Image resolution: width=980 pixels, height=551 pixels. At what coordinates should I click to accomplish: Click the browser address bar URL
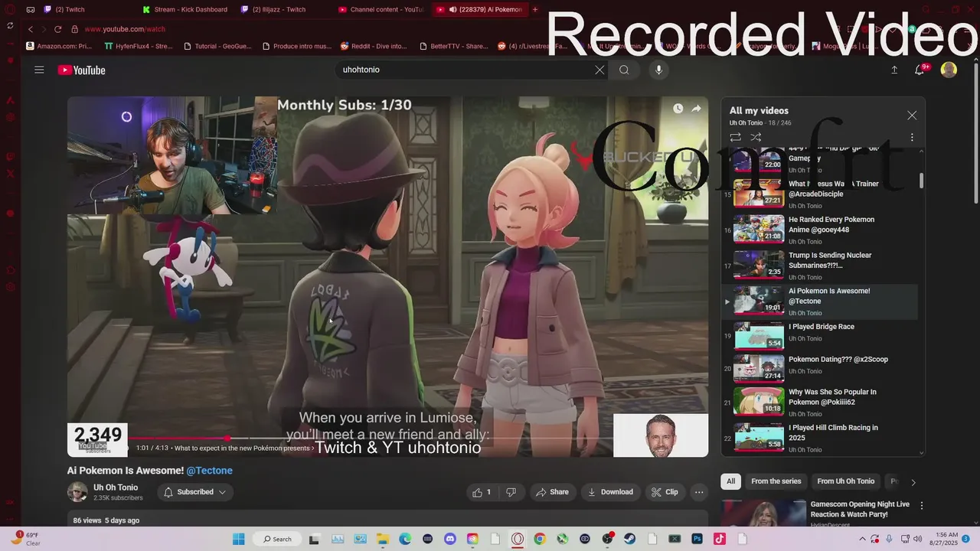(125, 29)
